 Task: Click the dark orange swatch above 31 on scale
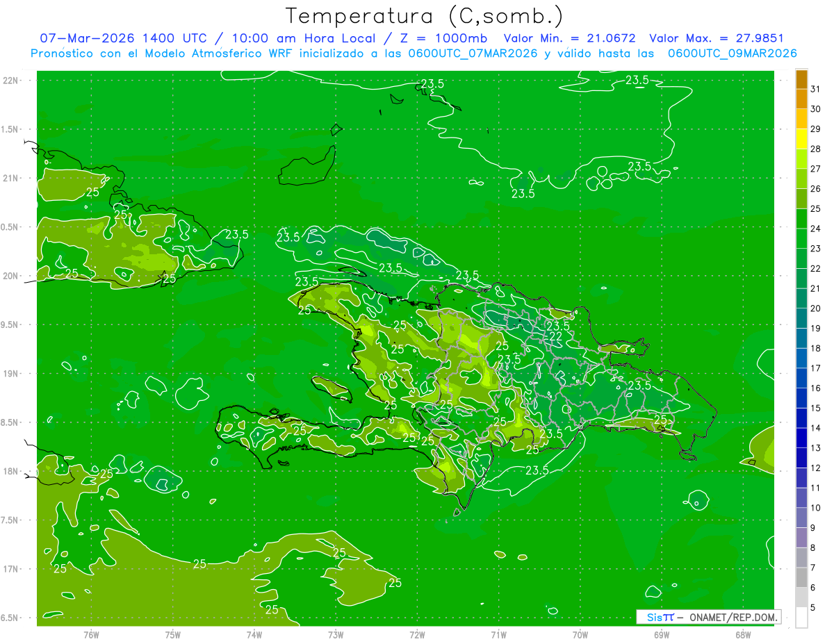(x=801, y=79)
